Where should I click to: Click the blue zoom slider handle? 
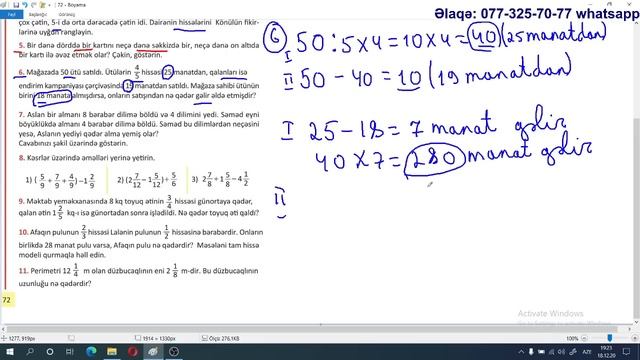pyautogui.click(x=610, y=338)
